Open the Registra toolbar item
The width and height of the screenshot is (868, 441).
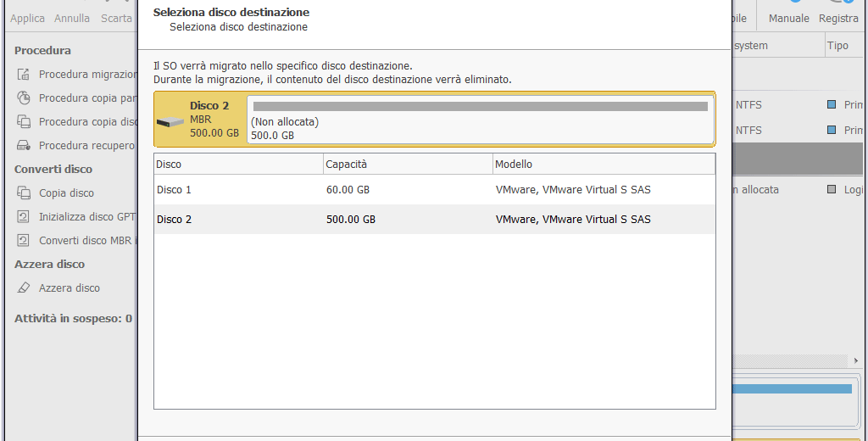tap(838, 19)
